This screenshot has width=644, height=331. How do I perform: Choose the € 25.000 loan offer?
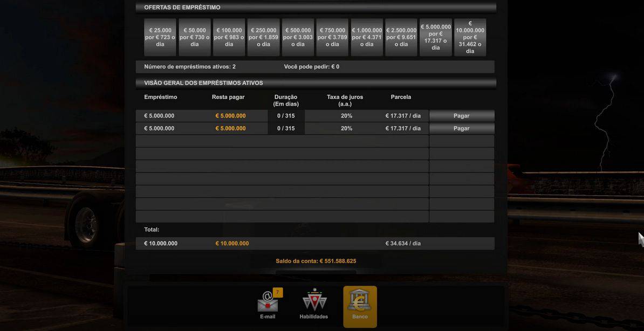point(160,38)
